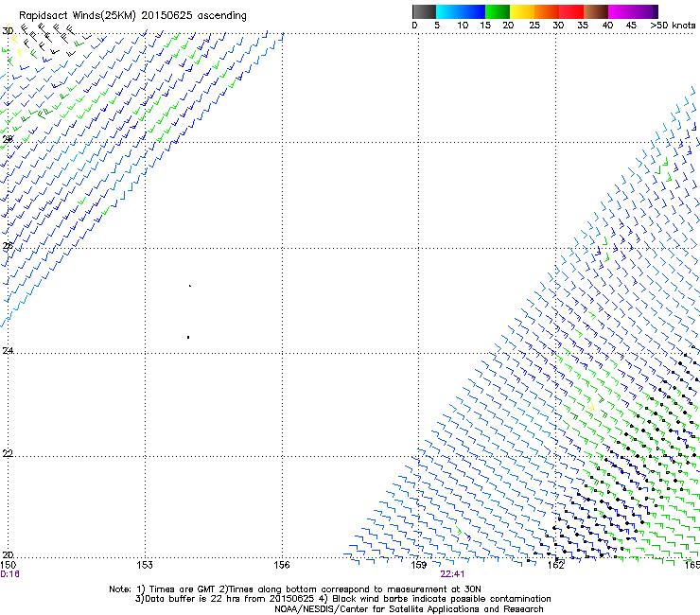This screenshot has width=700, height=615.
Task: Click the gray 0-5 knot legend segment
Action: click(424, 11)
